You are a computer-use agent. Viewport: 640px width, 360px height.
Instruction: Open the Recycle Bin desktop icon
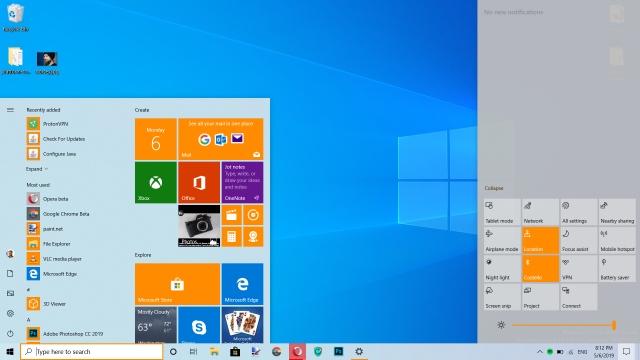click(x=15, y=18)
